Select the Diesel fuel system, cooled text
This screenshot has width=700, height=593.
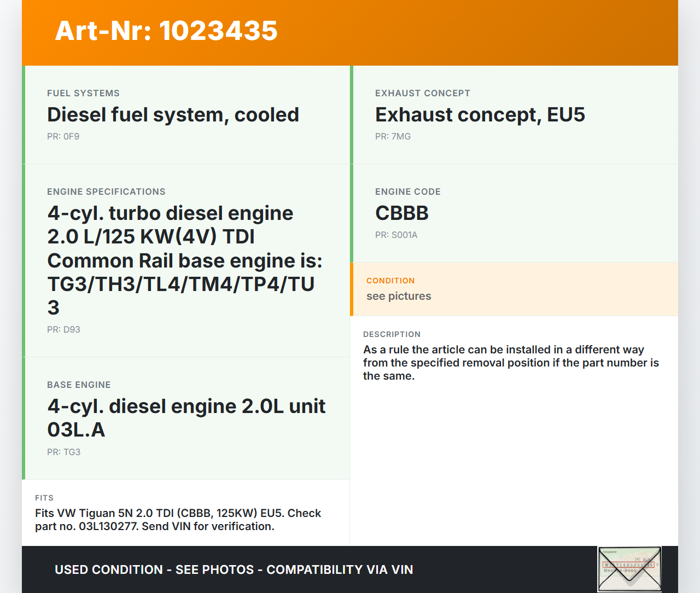click(x=173, y=115)
